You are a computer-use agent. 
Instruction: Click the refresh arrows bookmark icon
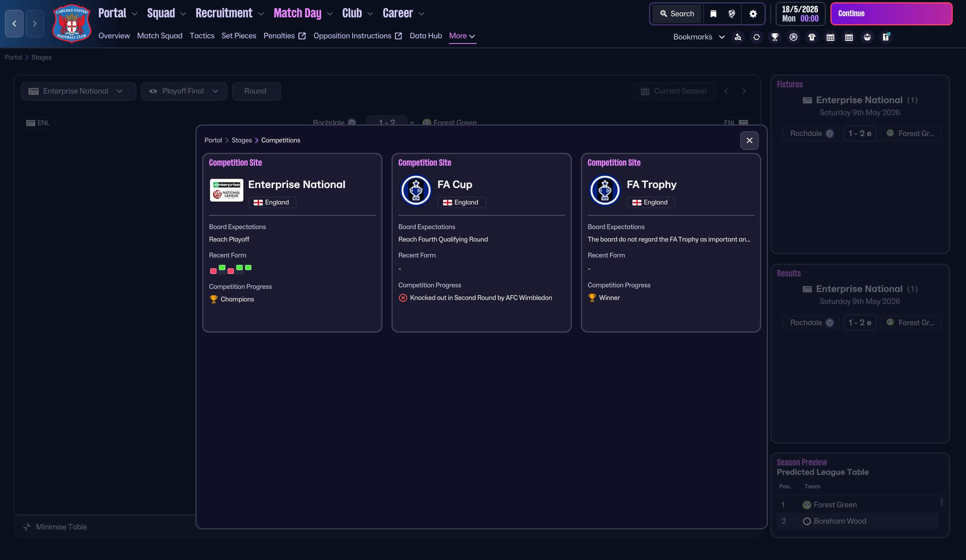[x=756, y=37]
